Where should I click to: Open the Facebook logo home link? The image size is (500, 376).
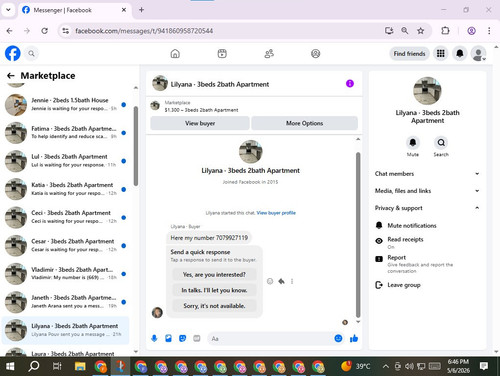(x=13, y=53)
